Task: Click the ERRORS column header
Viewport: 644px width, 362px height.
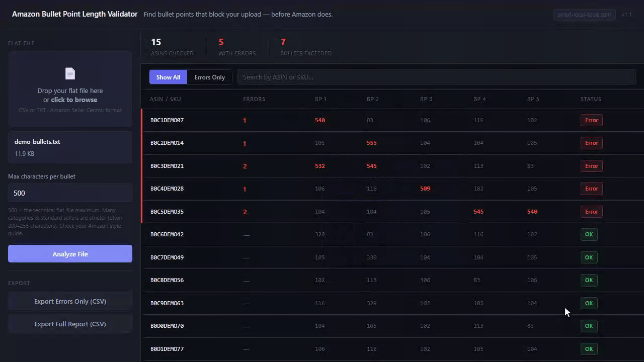Action: point(254,99)
